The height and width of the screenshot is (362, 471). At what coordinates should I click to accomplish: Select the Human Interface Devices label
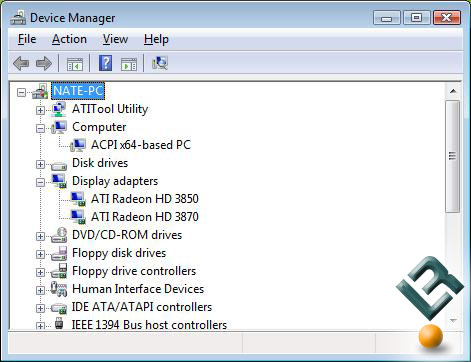(138, 289)
